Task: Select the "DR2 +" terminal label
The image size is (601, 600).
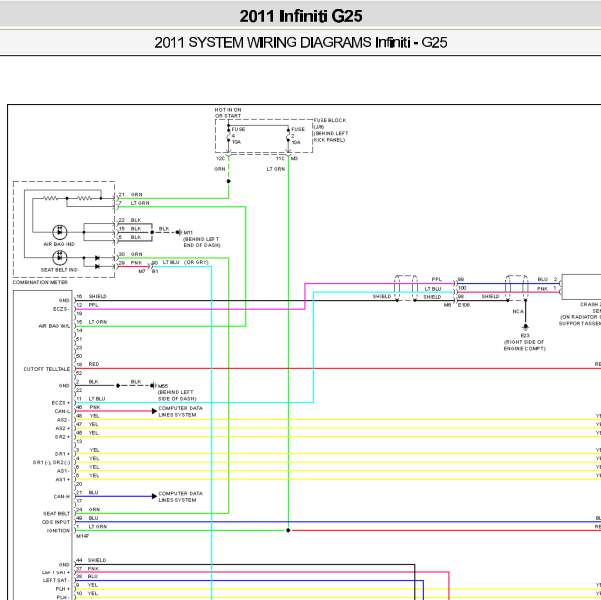Action: 63,437
